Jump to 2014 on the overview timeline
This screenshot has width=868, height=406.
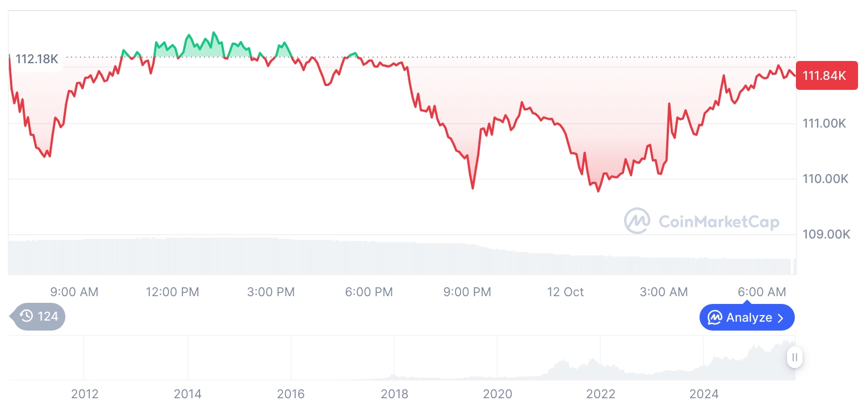pos(187,394)
